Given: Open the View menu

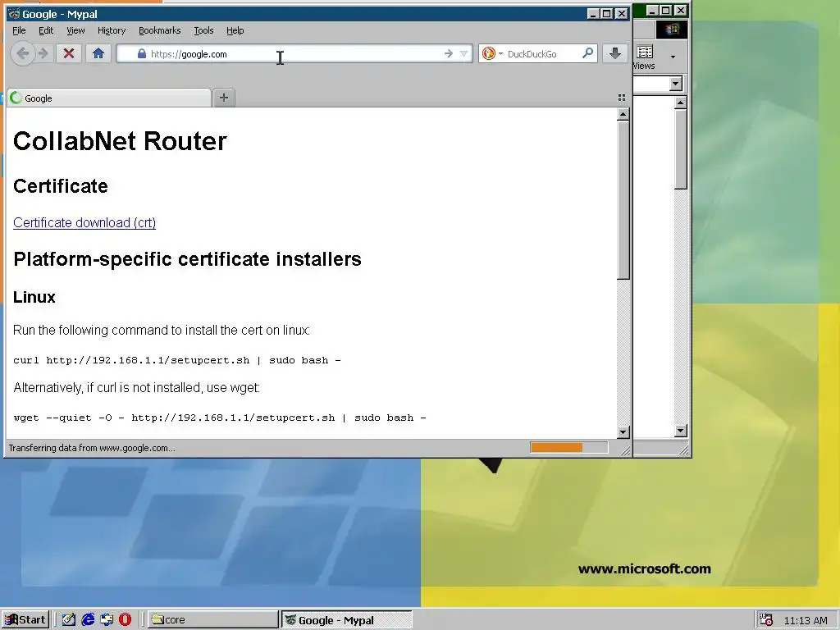Looking at the screenshot, I should pyautogui.click(x=75, y=30).
